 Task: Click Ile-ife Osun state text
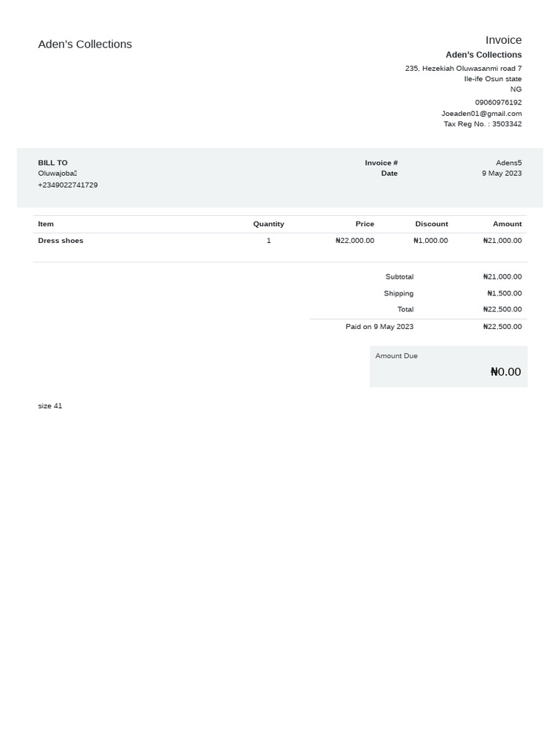pos(493,79)
